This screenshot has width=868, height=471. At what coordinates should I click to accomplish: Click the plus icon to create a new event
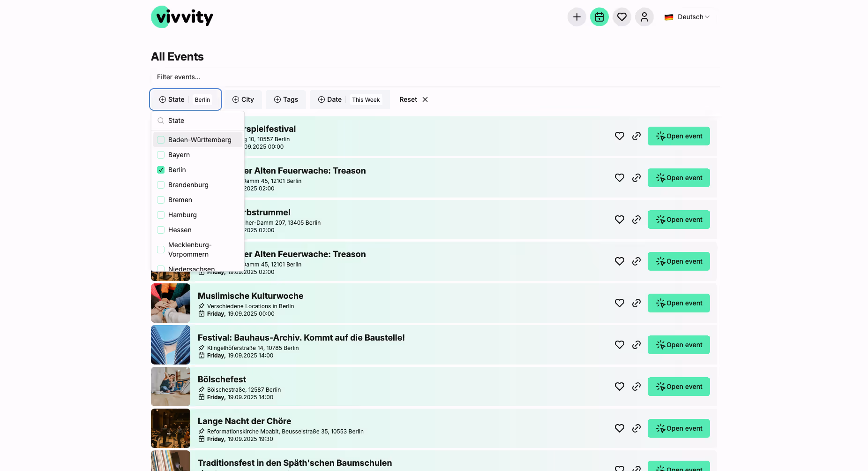(577, 17)
